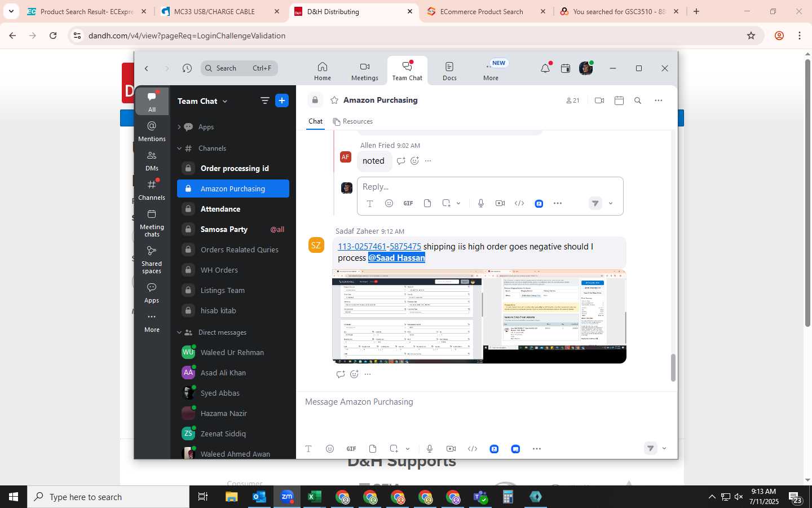The height and width of the screenshot is (508, 812).
Task: Click the blue plus new chat button
Action: coord(282,100)
